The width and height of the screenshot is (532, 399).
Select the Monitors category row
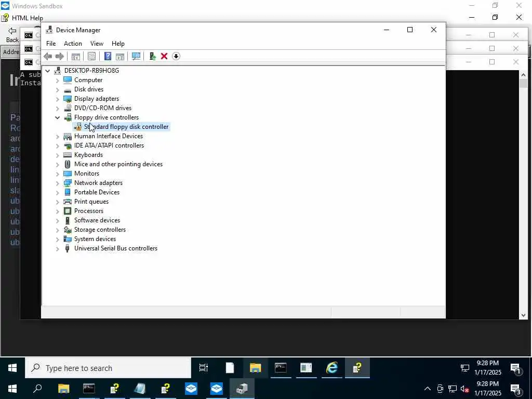point(87,174)
